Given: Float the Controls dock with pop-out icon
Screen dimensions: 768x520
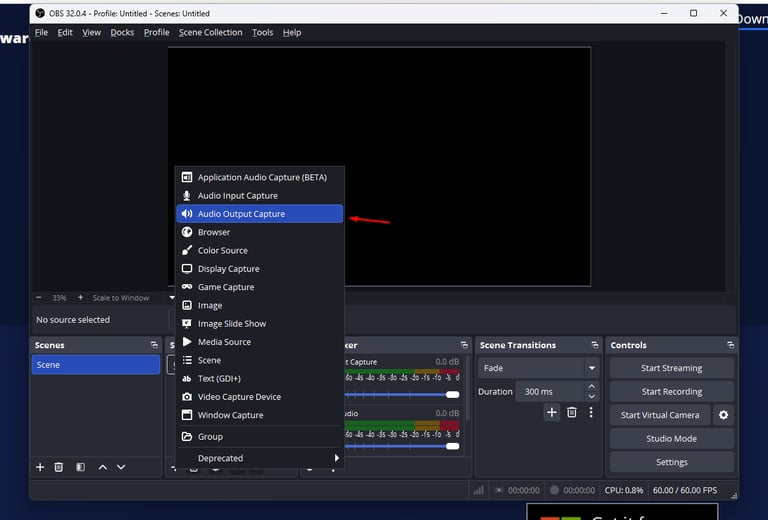Looking at the screenshot, I should pyautogui.click(x=730, y=345).
